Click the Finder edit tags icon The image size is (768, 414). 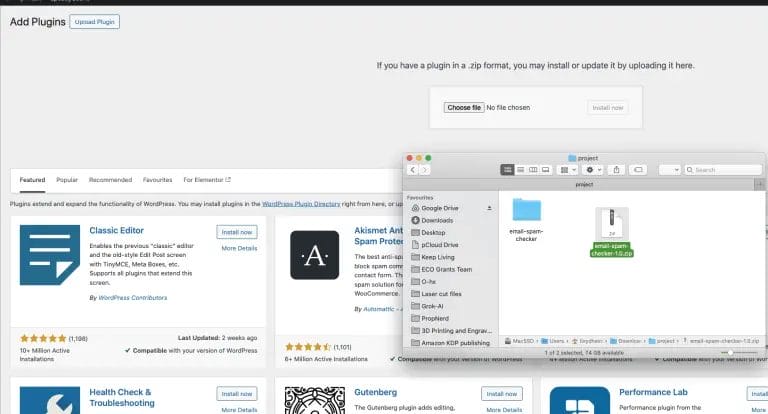pos(640,169)
